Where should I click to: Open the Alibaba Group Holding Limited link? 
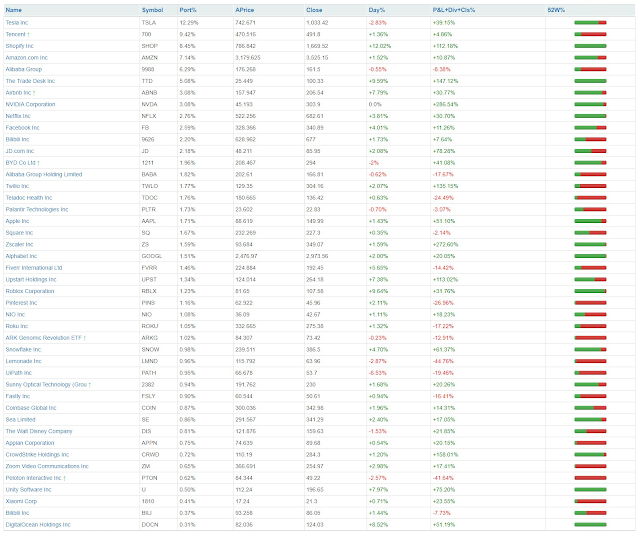tap(44, 174)
